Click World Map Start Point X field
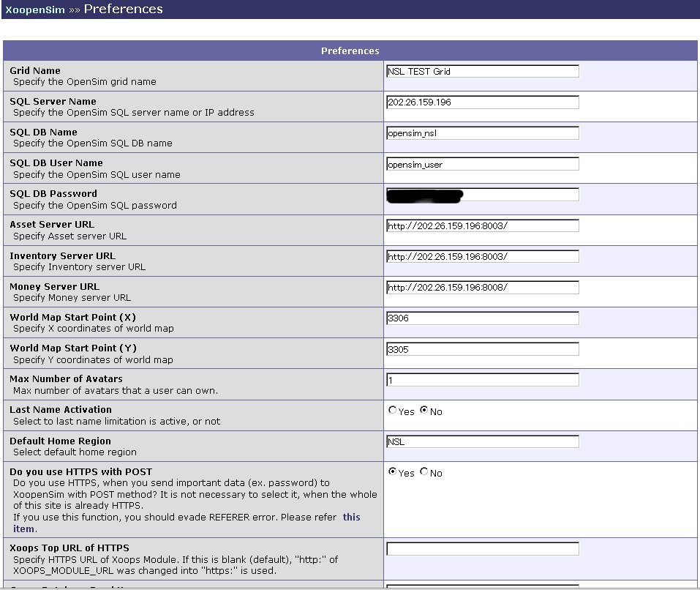The width and height of the screenshot is (700, 590). point(482,318)
